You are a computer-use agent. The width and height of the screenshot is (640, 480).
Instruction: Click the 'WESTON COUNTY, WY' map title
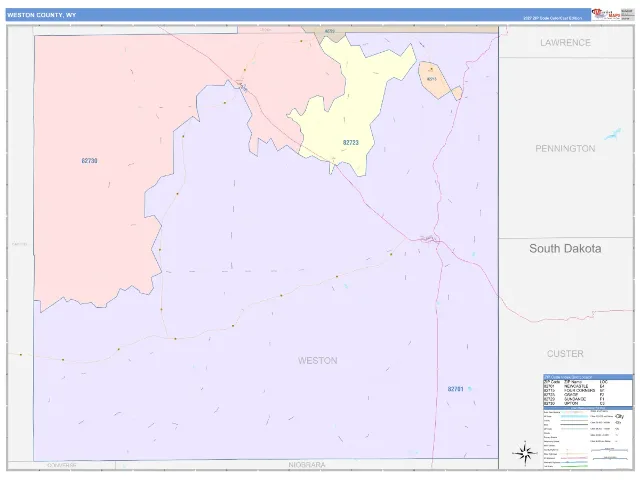(x=42, y=15)
